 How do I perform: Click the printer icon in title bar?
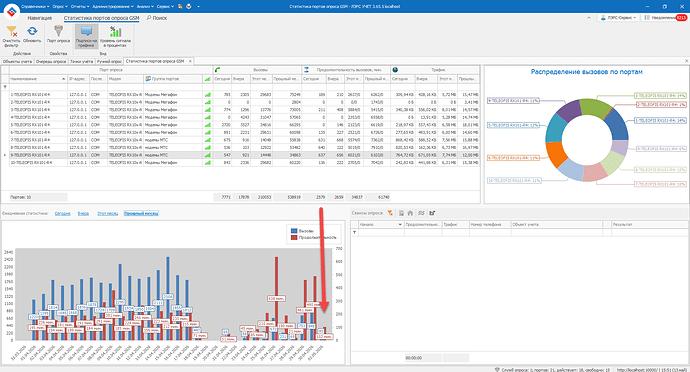coord(189,7)
